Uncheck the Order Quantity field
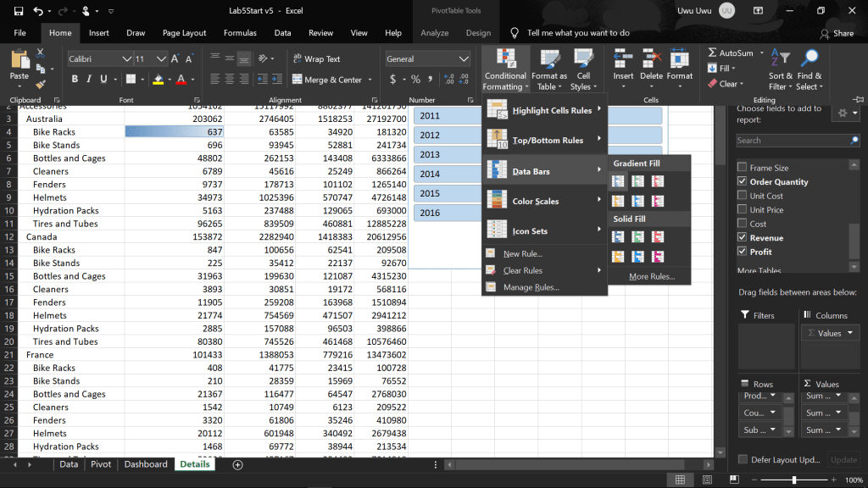This screenshot has height=488, width=868. (x=743, y=182)
